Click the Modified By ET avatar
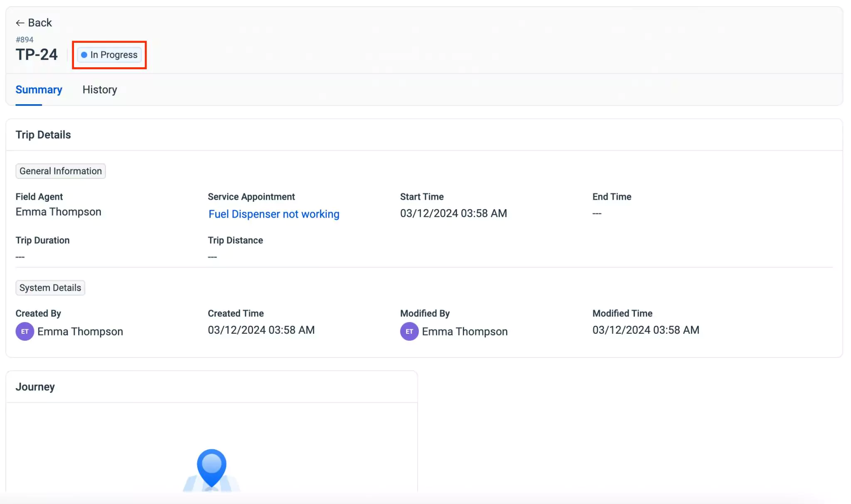The image size is (851, 504). [x=409, y=331]
